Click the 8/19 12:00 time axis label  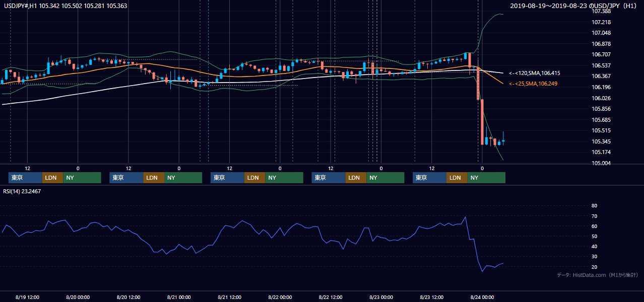(x=27, y=297)
